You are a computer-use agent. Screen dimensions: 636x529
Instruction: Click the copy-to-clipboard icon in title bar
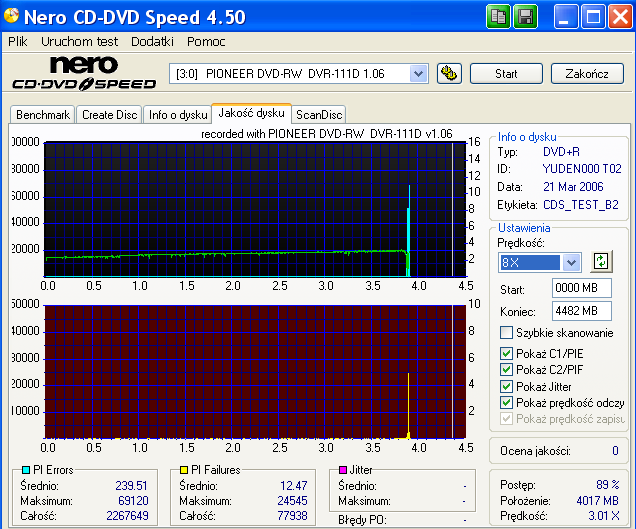[498, 17]
